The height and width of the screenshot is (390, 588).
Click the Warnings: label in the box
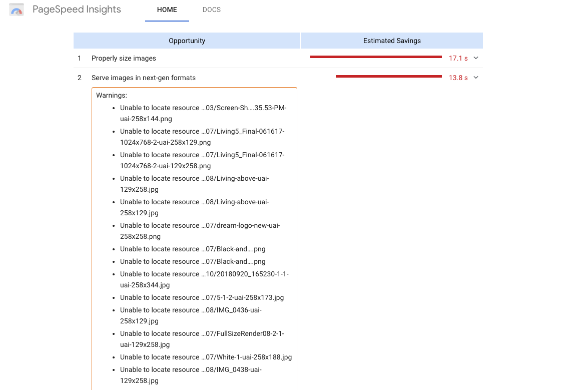pos(112,95)
